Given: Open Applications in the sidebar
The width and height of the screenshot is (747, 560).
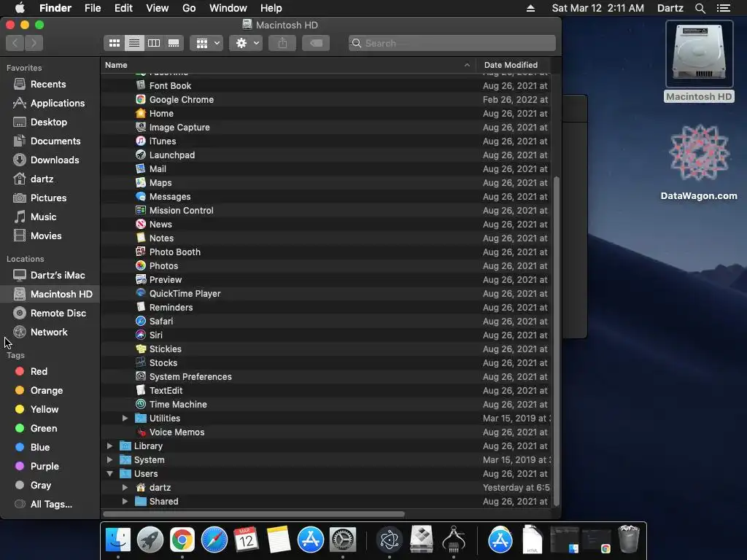Looking at the screenshot, I should tap(49, 104).
